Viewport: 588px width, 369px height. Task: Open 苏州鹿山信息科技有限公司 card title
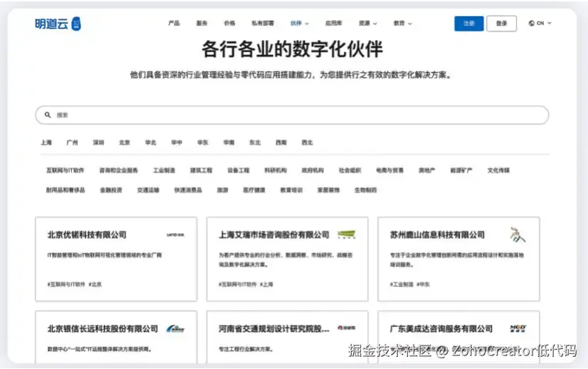tap(437, 235)
